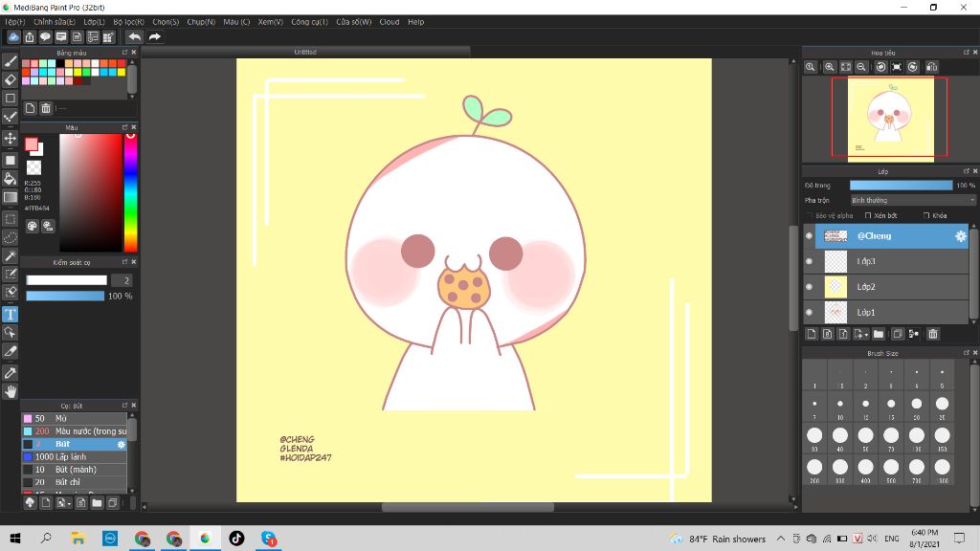Select the Gradient tool
Viewport: 980px width, 551px height.
click(x=10, y=197)
